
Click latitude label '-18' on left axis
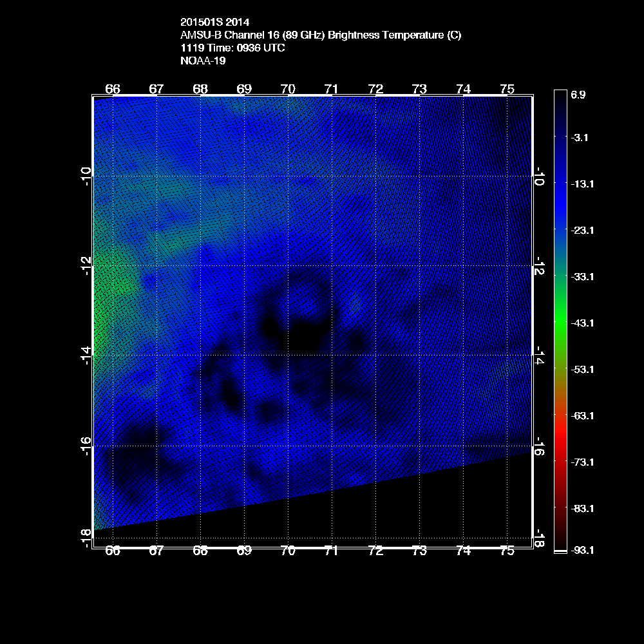coord(86,538)
